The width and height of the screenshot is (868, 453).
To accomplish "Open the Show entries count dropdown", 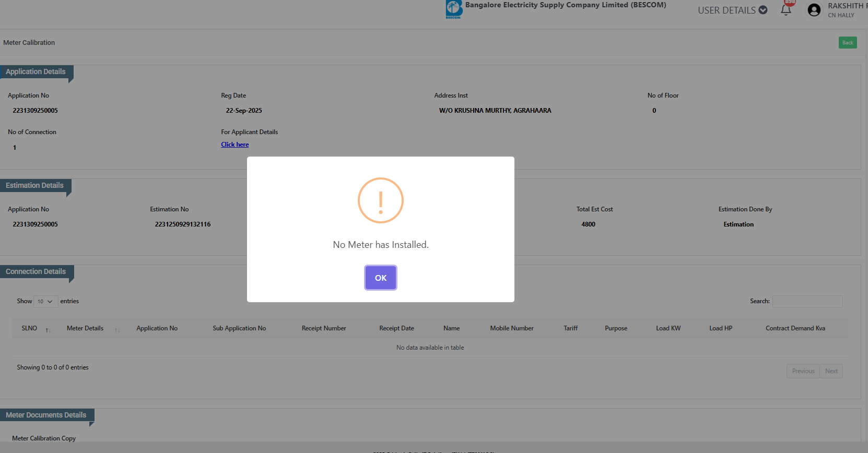I will tap(45, 302).
